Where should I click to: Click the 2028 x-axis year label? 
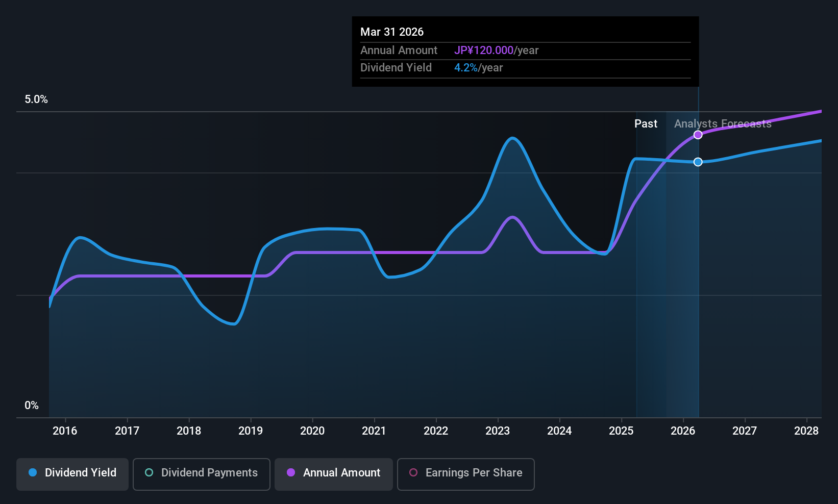tap(806, 431)
